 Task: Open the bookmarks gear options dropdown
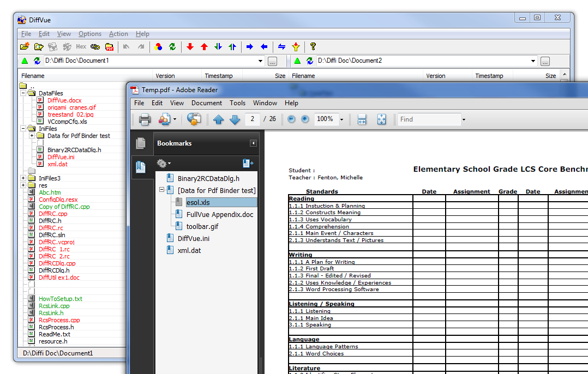164,164
